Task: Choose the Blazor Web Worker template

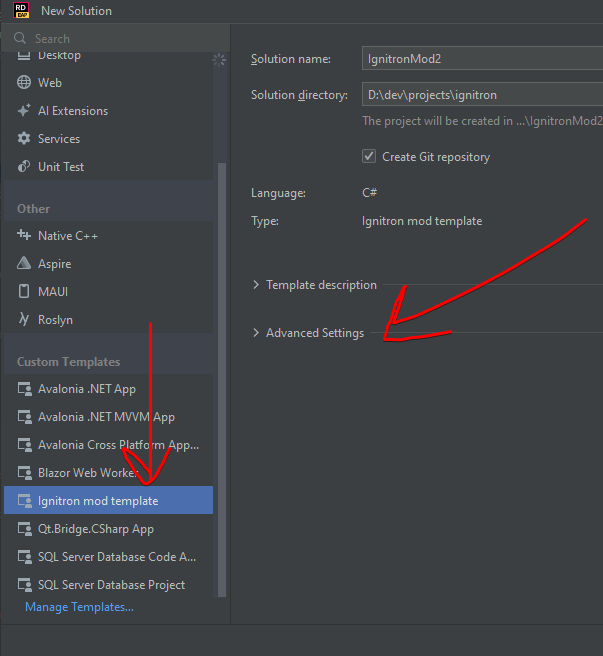Action: (108, 473)
